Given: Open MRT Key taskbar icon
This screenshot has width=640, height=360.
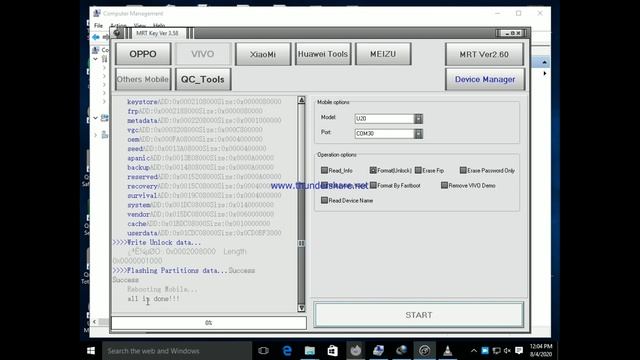Looking at the screenshot, I should click(424, 351).
